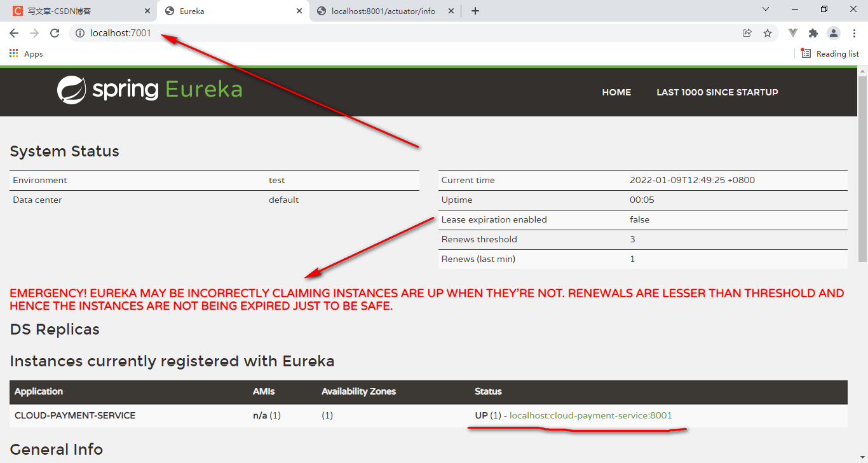Click the n/a (1) AMIs cell
This screenshot has width=868, height=463.
[x=267, y=415]
